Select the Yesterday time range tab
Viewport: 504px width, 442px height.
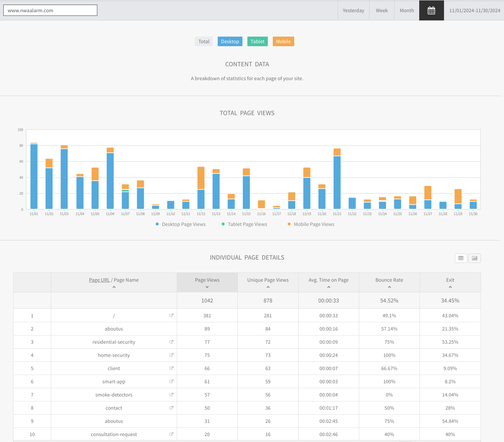(353, 11)
